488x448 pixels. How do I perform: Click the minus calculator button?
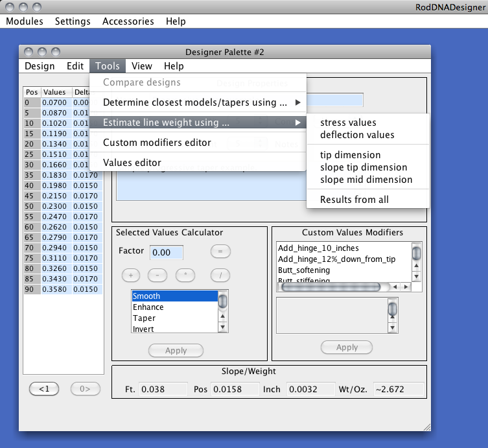(157, 275)
